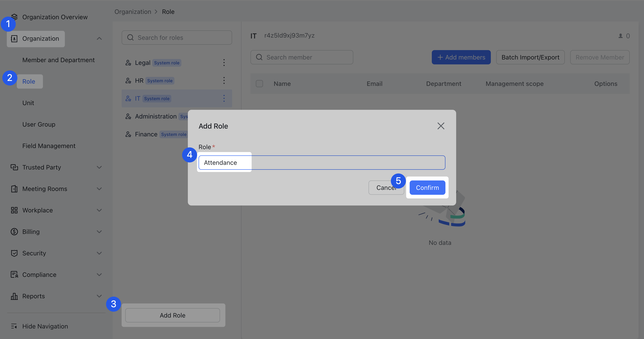
Task: Expand the Reports chevron
Action: click(99, 296)
